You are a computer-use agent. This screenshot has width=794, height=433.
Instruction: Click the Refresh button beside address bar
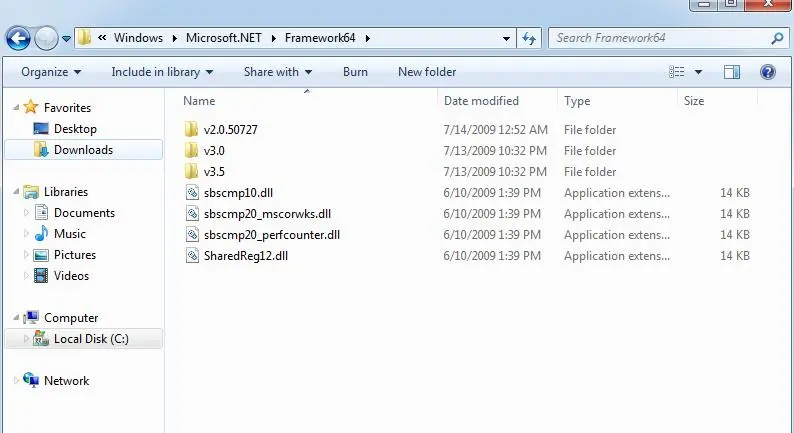pyautogui.click(x=529, y=38)
